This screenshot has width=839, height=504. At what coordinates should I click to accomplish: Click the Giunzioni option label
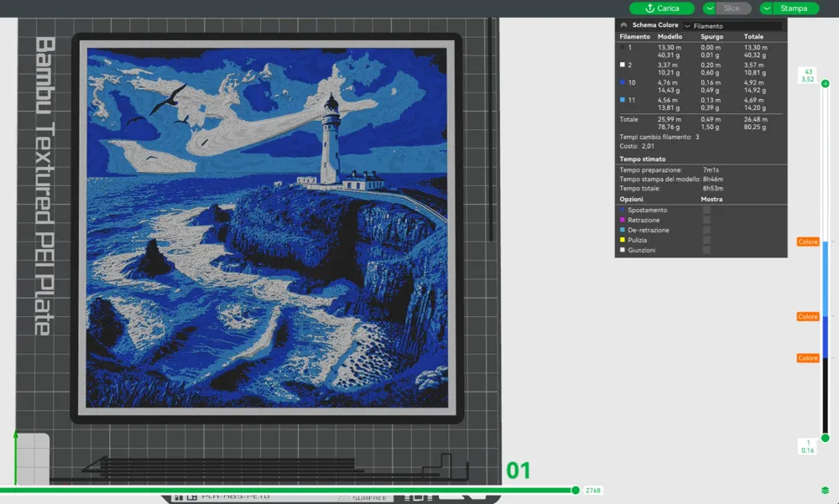pyautogui.click(x=642, y=250)
